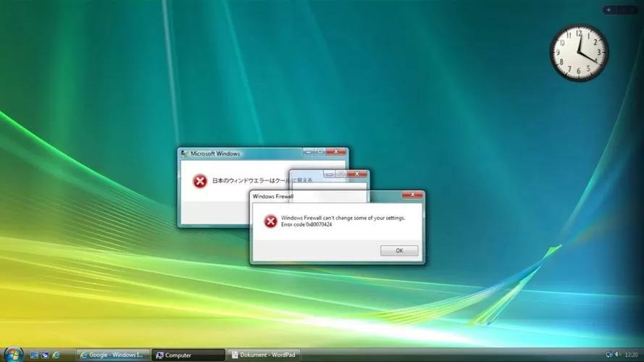The width and height of the screenshot is (644, 362).
Task: Click OK in the Windows Firewall dialog
Action: click(399, 251)
